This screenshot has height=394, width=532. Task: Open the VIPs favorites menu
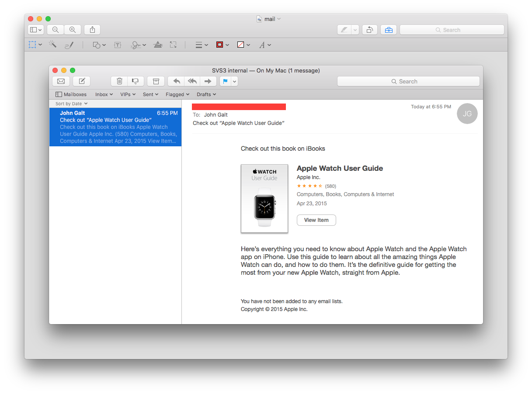(128, 94)
